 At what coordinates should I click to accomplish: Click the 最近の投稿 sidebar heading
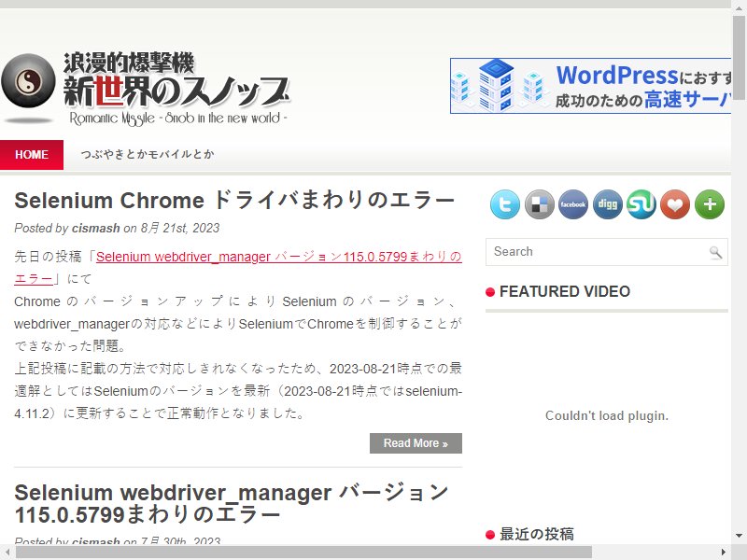(x=536, y=534)
